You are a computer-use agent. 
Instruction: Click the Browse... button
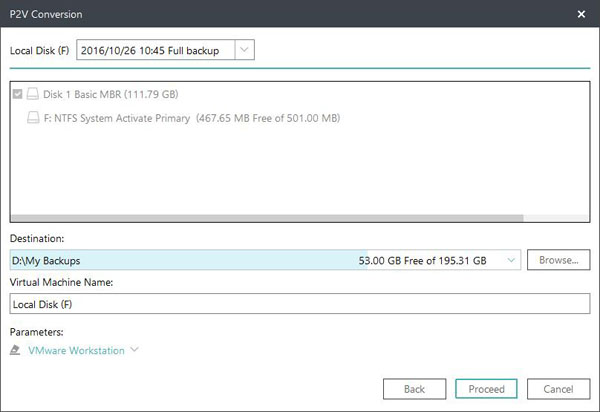(x=558, y=260)
